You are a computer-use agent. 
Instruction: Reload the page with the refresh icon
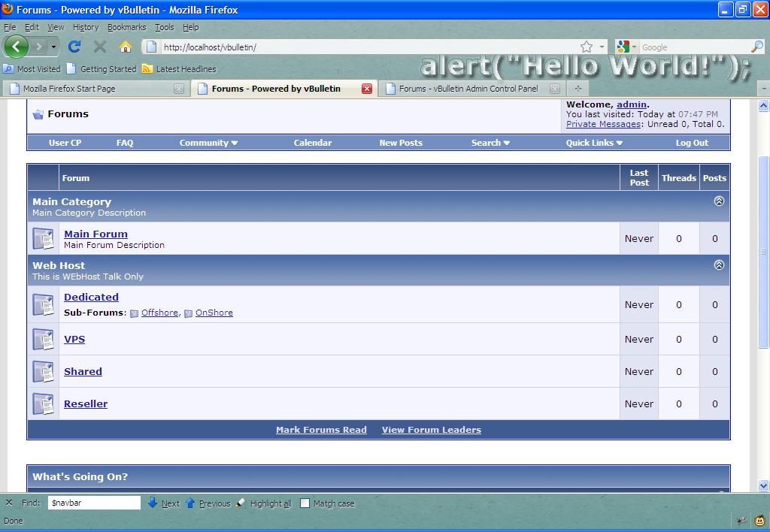pyautogui.click(x=74, y=47)
